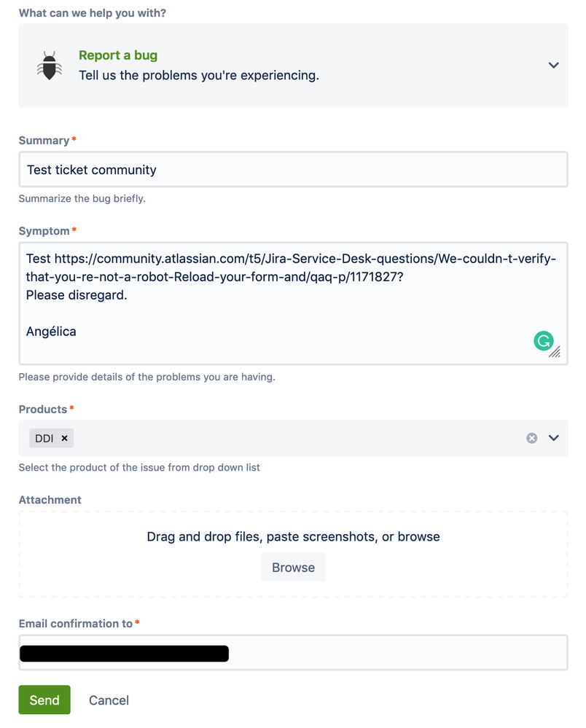
Task: Open the Report a bug link
Action: click(x=117, y=55)
